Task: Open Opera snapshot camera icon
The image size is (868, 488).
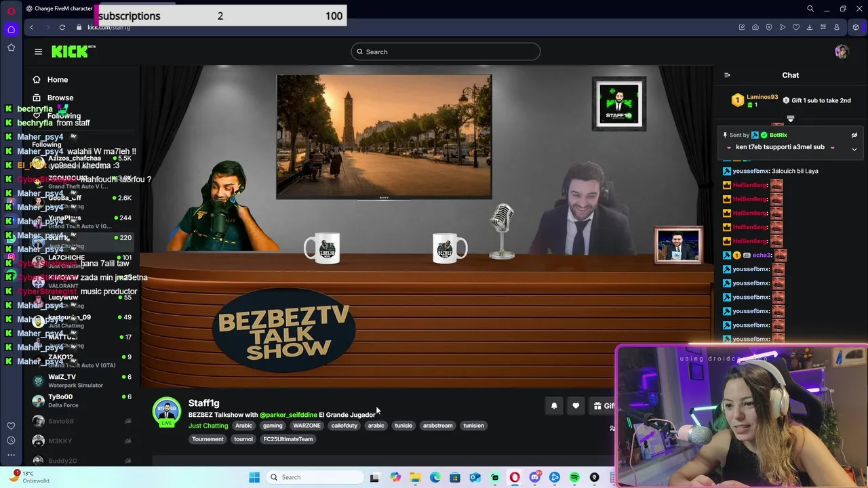Action: (x=755, y=27)
